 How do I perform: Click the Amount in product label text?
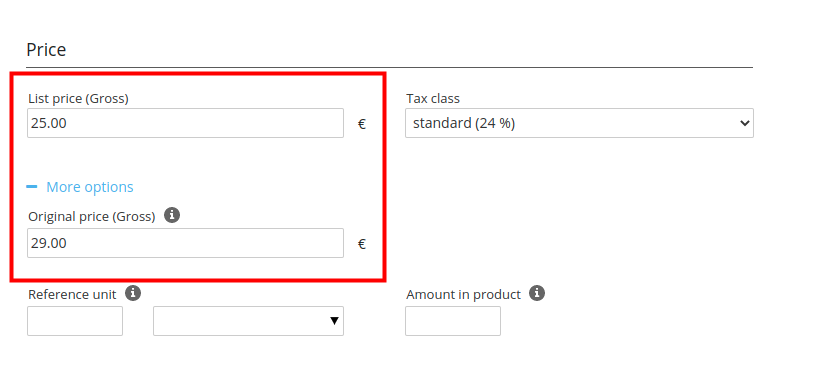click(x=463, y=295)
